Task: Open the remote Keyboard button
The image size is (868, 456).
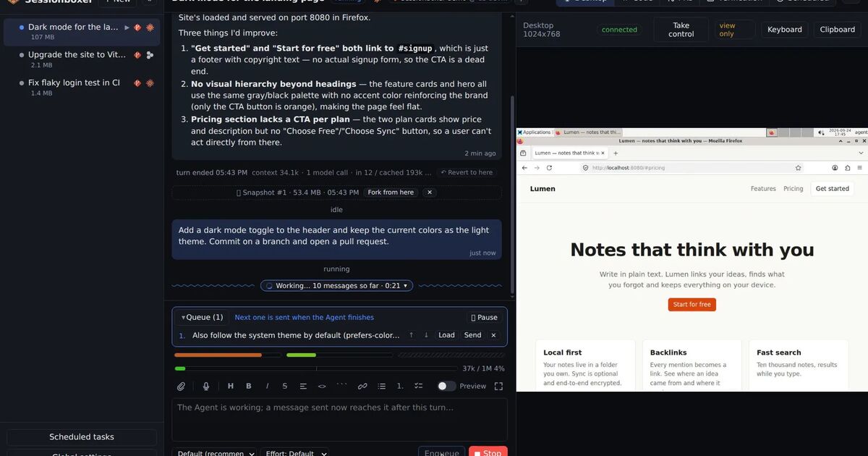Action: pyautogui.click(x=785, y=30)
